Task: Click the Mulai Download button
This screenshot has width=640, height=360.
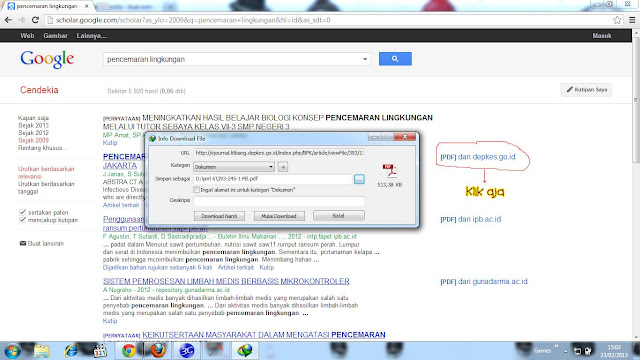Action: 278,216
